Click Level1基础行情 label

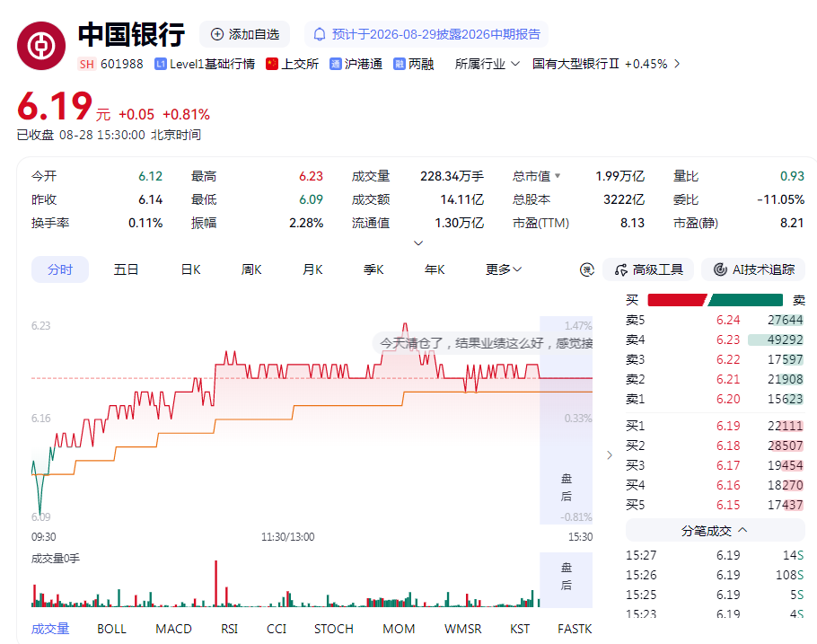click(213, 64)
